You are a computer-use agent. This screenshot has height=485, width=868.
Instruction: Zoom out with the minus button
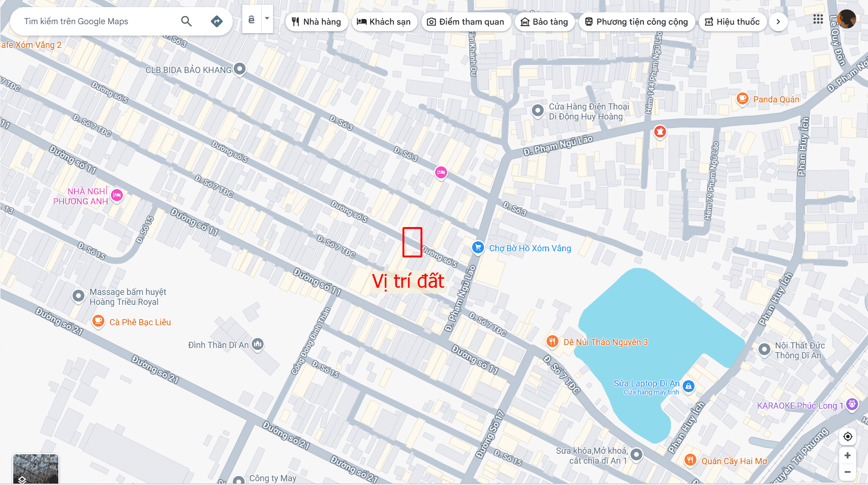848,472
